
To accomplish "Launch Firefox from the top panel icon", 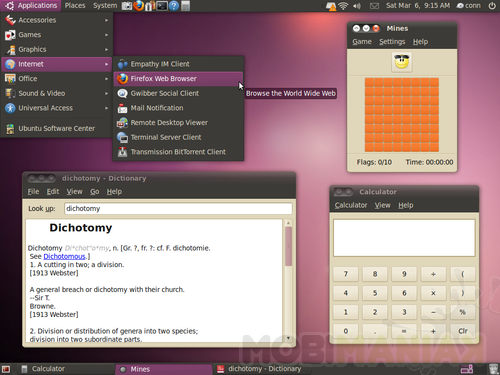I will point(139,6).
